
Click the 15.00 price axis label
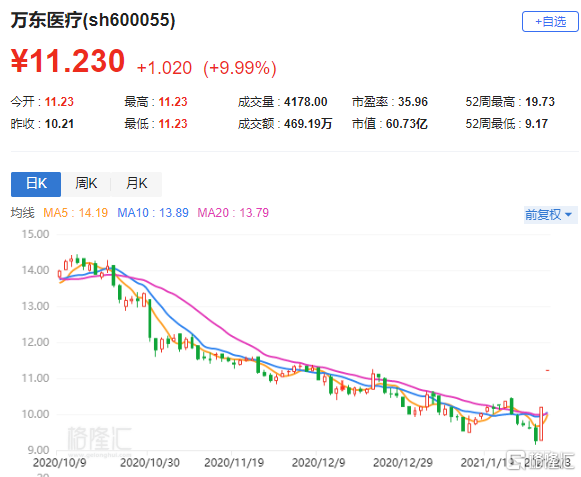tap(35, 234)
